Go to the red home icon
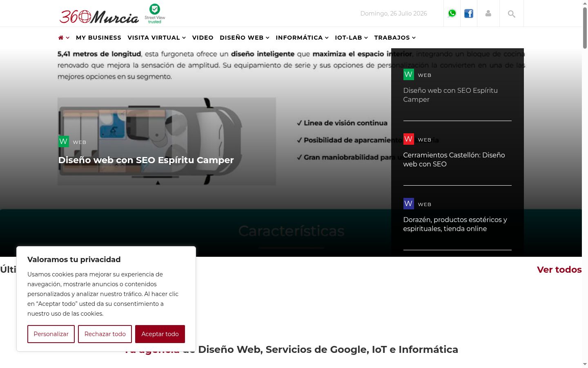Screen dimensions: 588x368 tap(61, 38)
